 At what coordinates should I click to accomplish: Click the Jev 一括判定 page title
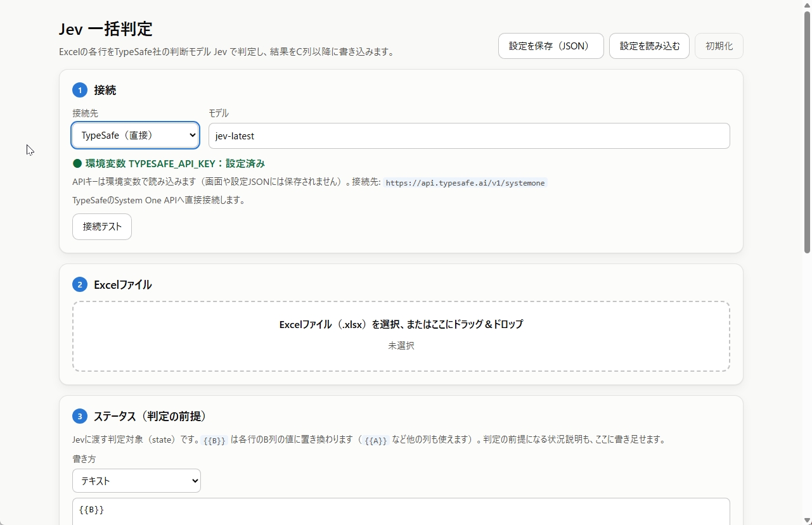(106, 29)
